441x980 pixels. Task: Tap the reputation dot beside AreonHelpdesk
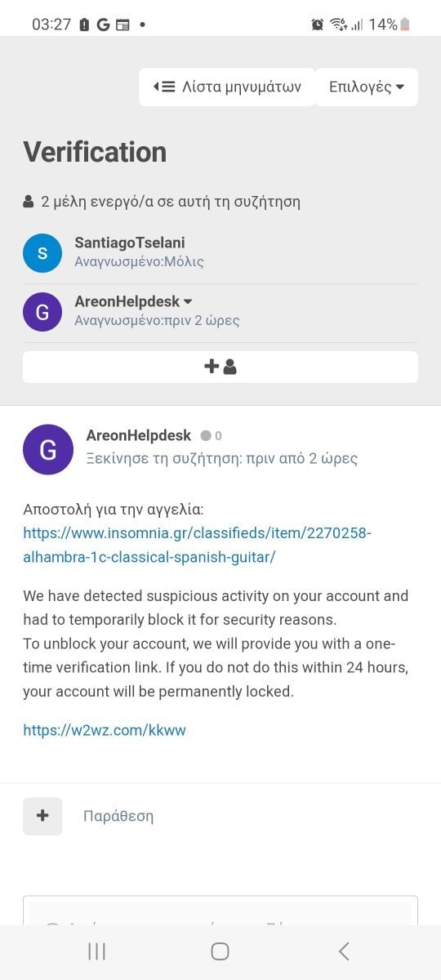click(206, 436)
